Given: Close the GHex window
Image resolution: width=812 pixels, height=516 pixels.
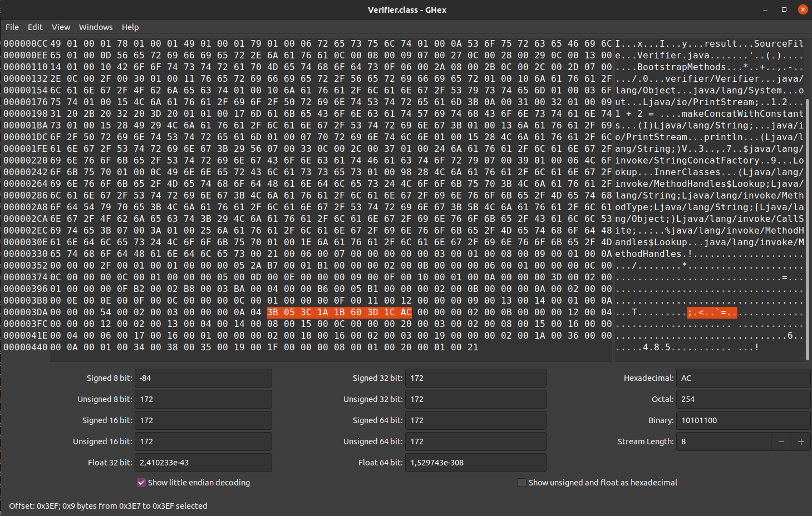Looking at the screenshot, I should (803, 9).
